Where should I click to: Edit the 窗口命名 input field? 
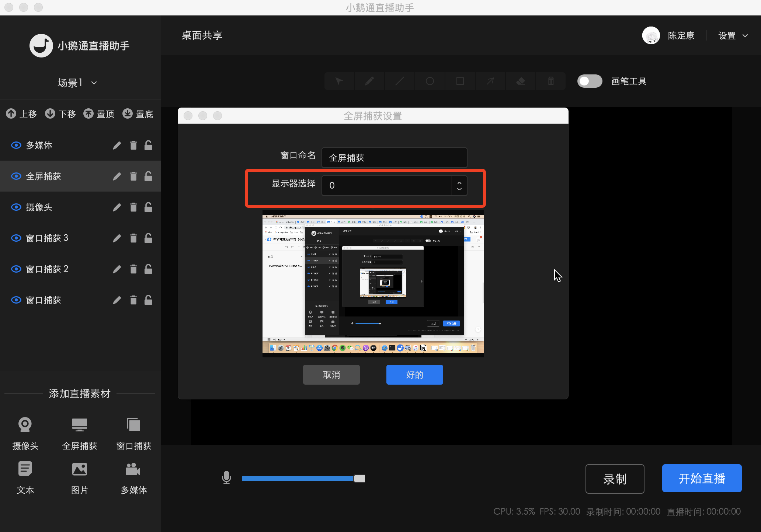point(394,158)
